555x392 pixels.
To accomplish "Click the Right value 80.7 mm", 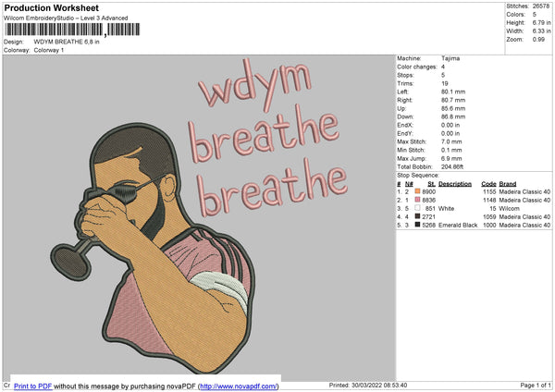I will [453, 100].
